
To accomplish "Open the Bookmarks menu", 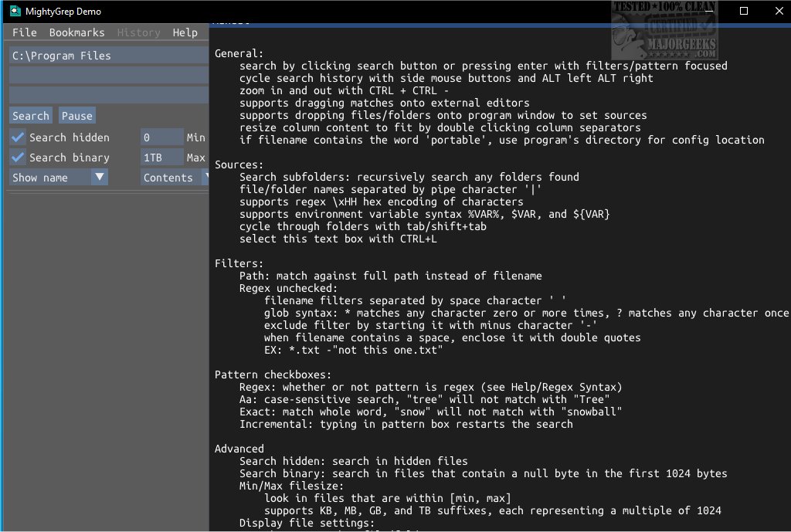I will [76, 32].
